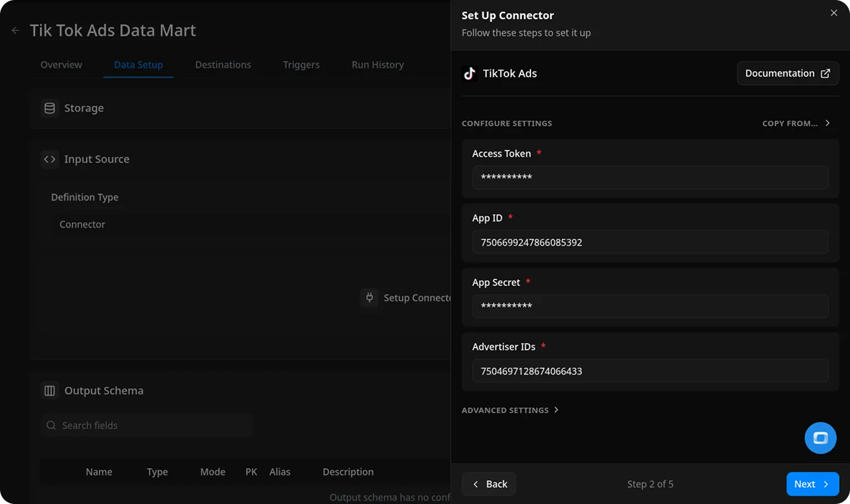Click the Storage database icon
The width and height of the screenshot is (850, 504).
49,108
